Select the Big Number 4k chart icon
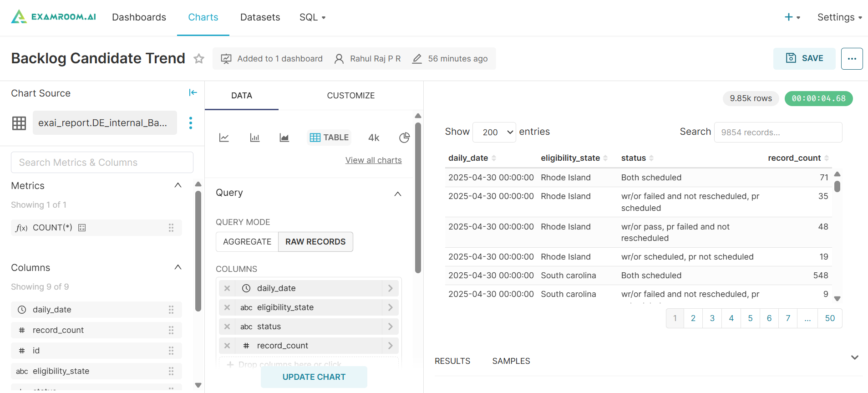868x393 pixels. pos(374,138)
